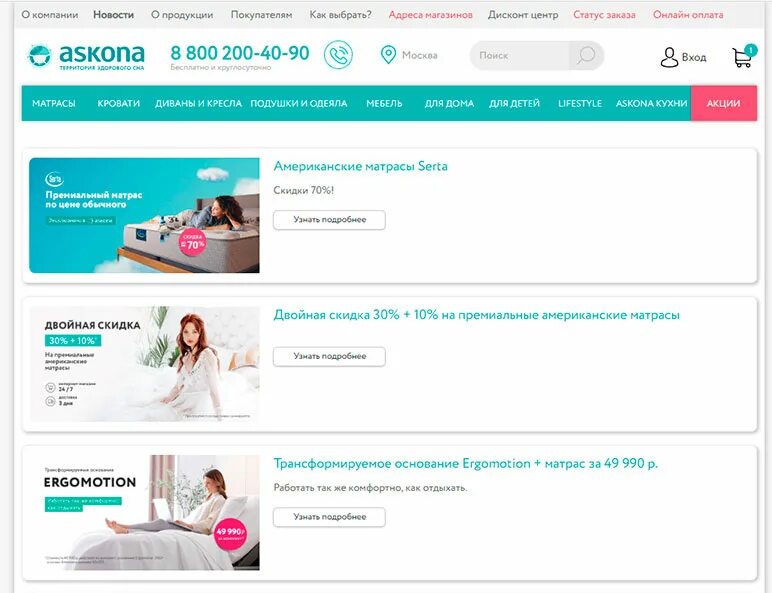This screenshot has height=593, width=772.
Task: Open the ДИВАНЫ И КРЕСЛА category
Action: tap(198, 103)
